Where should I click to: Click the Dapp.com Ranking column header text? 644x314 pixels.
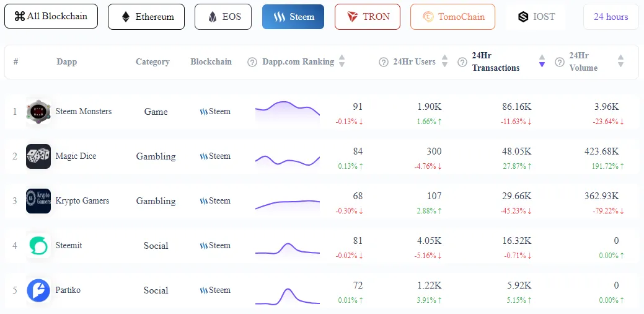point(298,62)
